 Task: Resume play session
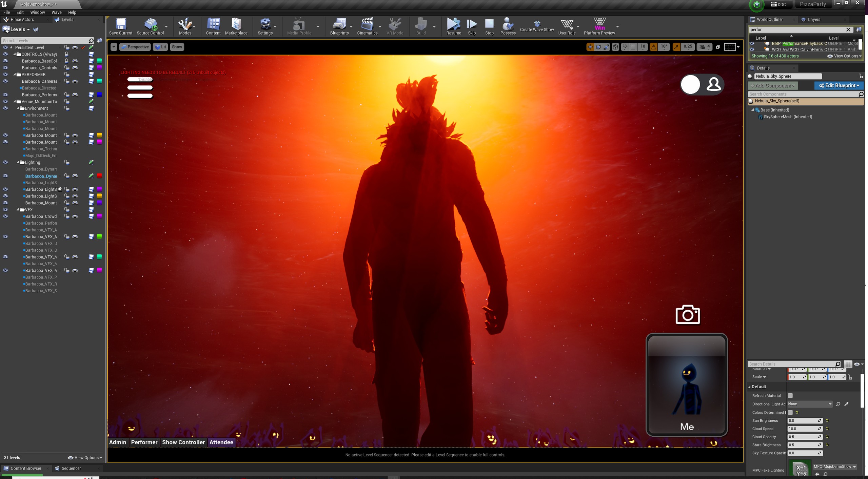point(453,26)
